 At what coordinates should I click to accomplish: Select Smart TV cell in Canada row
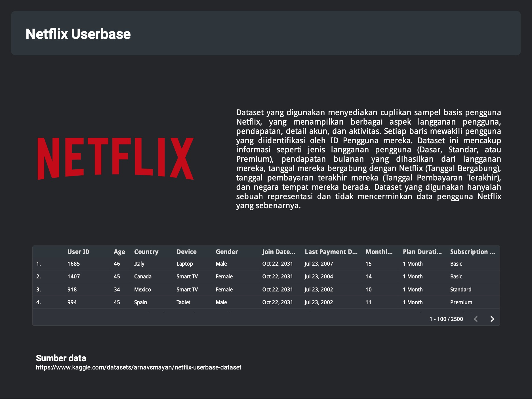pyautogui.click(x=187, y=276)
